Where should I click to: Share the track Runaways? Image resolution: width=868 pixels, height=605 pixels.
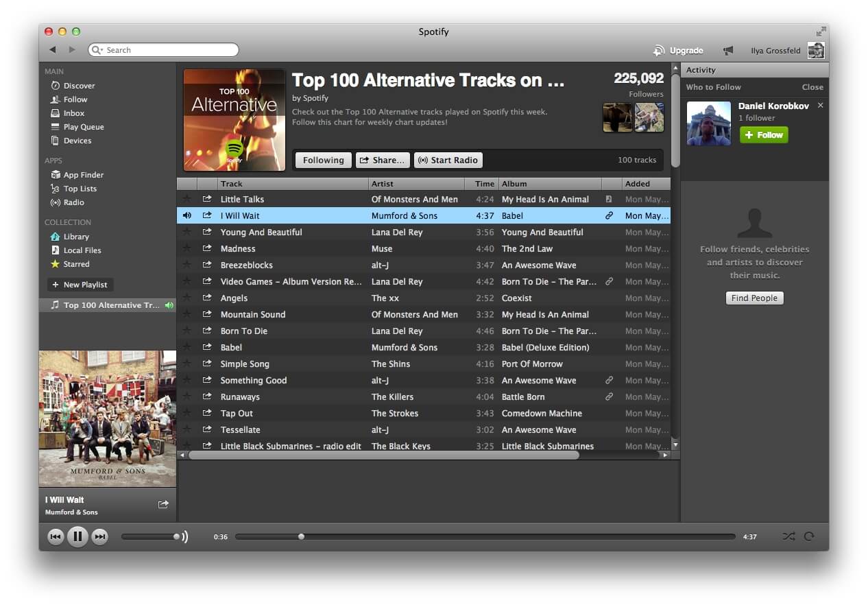[x=207, y=396]
